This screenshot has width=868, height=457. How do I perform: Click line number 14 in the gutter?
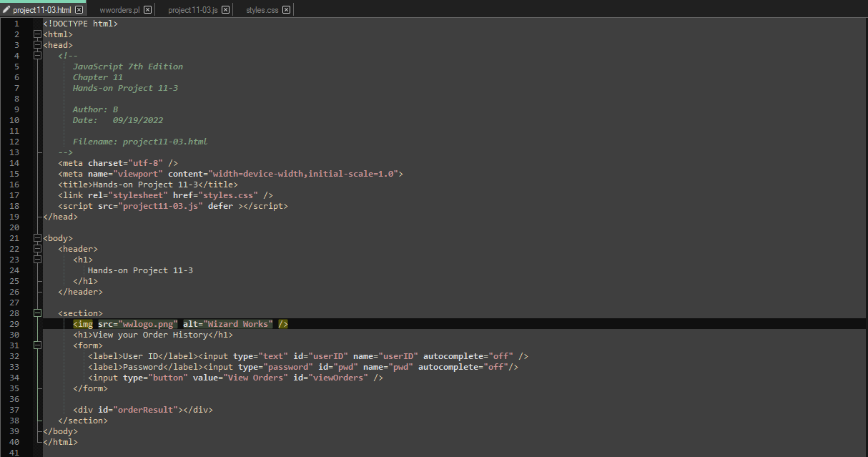[14, 162]
